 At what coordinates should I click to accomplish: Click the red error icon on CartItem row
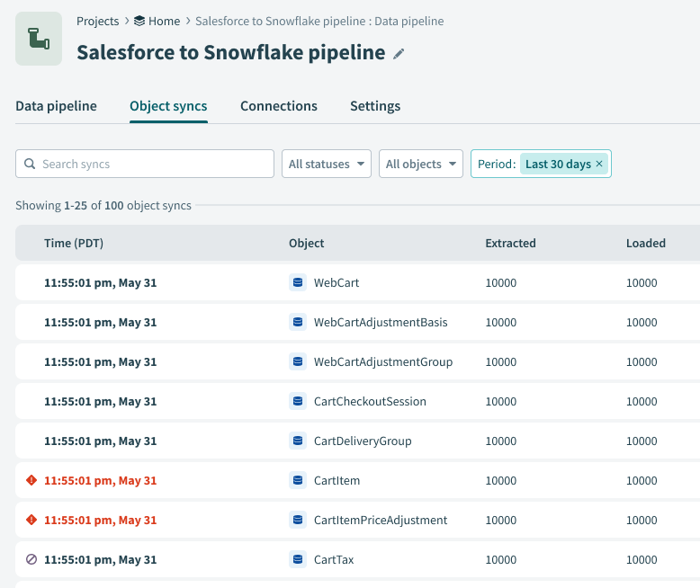(x=31, y=480)
